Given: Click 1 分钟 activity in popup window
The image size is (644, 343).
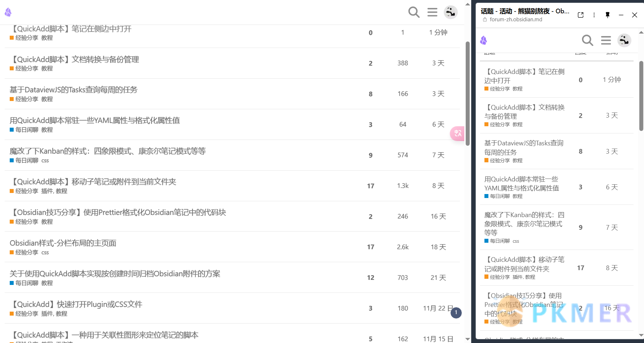Looking at the screenshot, I should coord(612,80).
